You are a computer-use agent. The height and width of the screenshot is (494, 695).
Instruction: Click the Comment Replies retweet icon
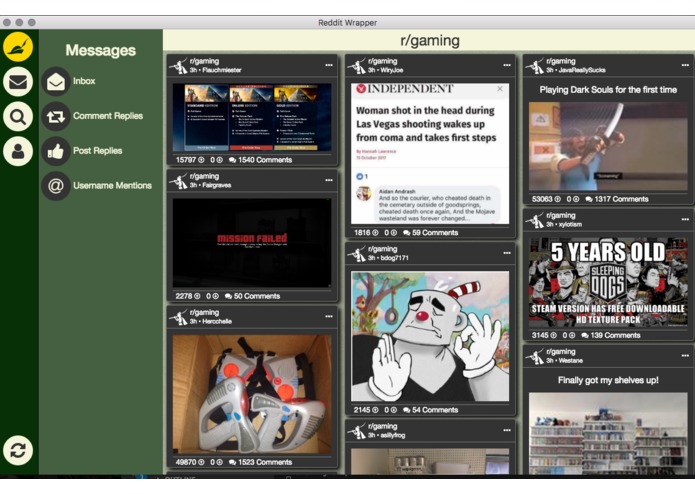56,117
